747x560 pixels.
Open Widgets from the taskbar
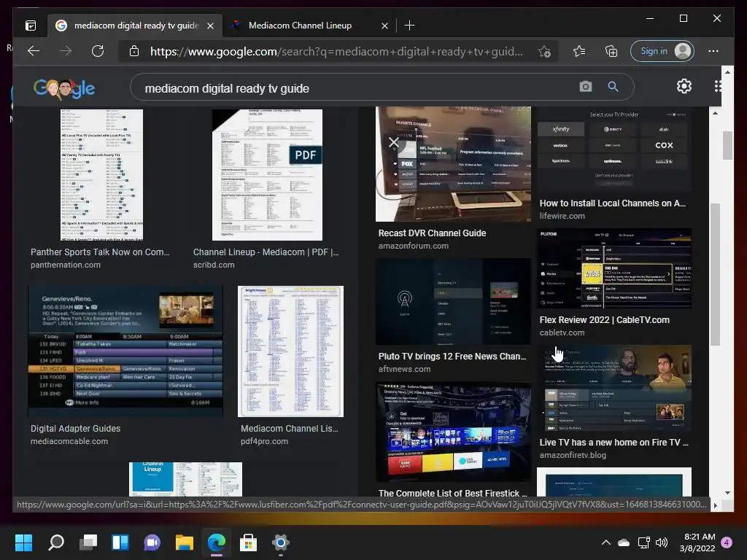(120, 542)
